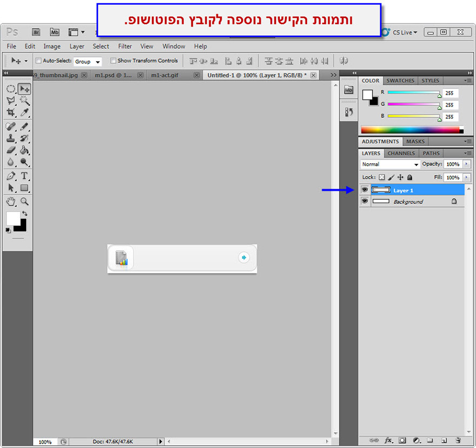Switch to the Swatches tab

400,81
